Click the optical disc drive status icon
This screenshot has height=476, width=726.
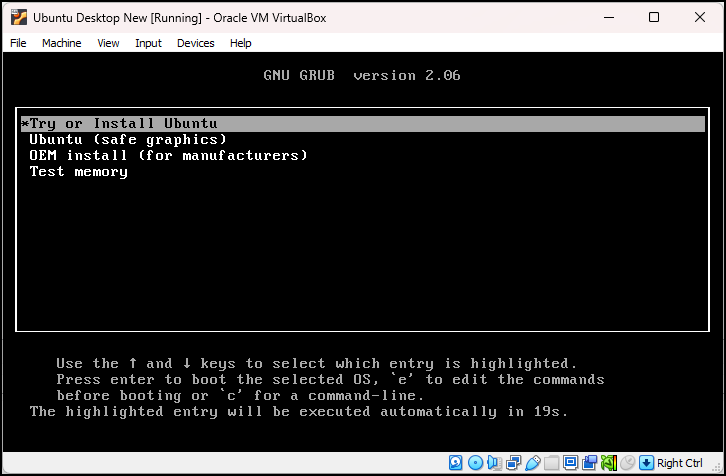[x=476, y=463]
